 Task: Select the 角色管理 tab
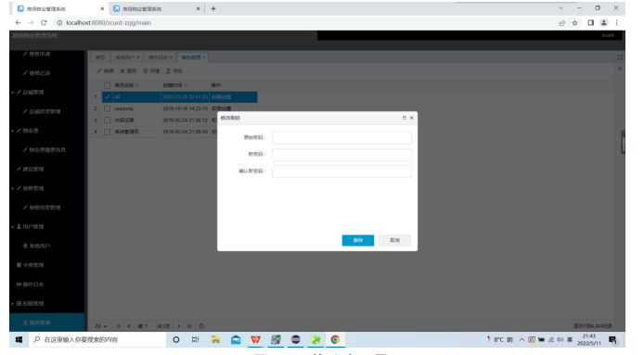coord(193,57)
